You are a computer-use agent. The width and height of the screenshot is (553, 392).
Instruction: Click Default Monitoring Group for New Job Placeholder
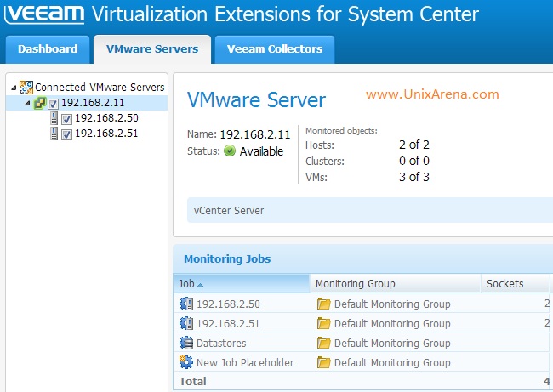pyautogui.click(x=392, y=362)
